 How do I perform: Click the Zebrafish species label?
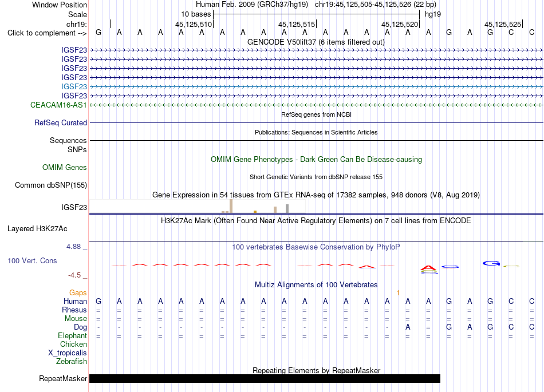coord(72,362)
